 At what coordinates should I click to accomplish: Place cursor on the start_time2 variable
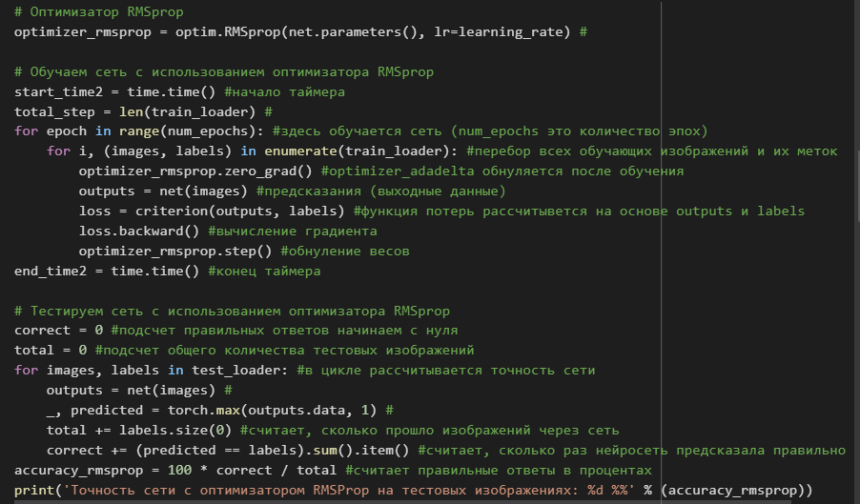pyautogui.click(x=58, y=92)
